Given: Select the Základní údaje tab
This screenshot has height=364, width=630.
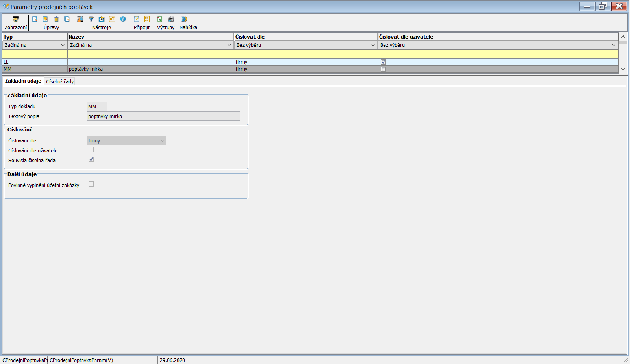Looking at the screenshot, I should point(23,81).
